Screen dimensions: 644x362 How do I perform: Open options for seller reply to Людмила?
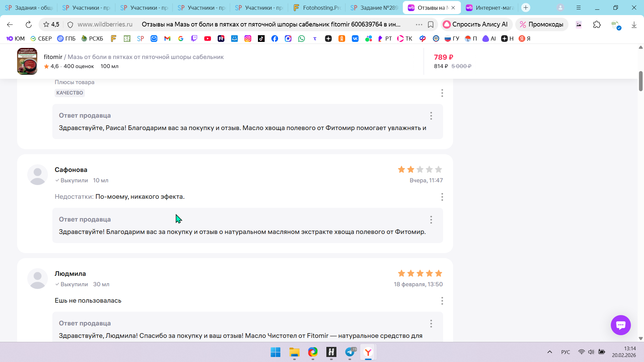coord(431,323)
